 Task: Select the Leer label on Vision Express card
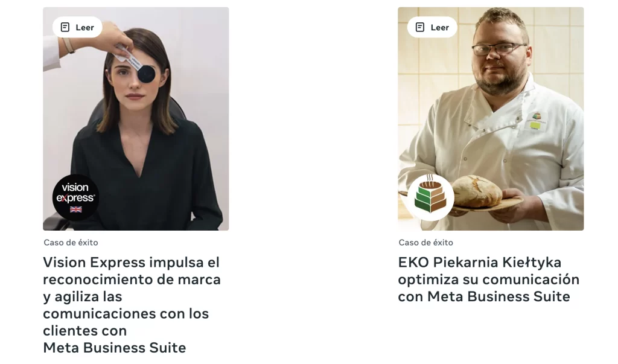pos(84,27)
